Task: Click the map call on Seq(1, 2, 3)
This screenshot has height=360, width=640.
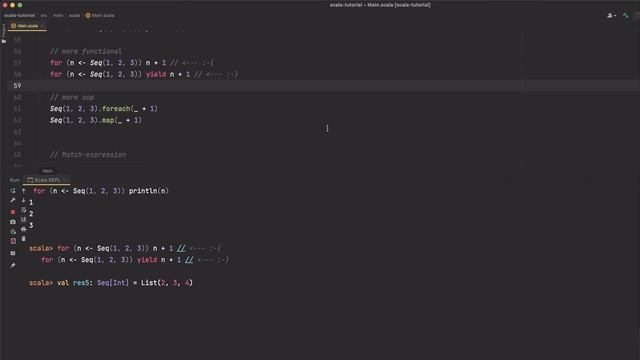Action: [x=108, y=120]
